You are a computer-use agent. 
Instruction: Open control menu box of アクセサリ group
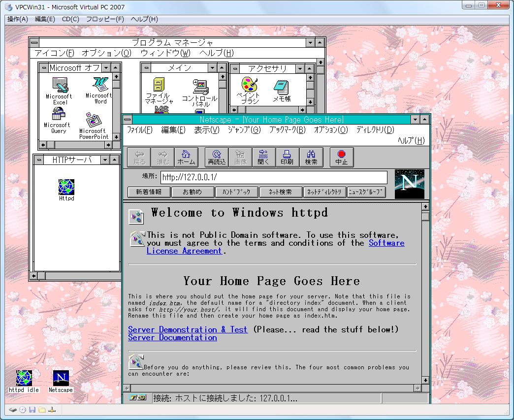(235, 69)
